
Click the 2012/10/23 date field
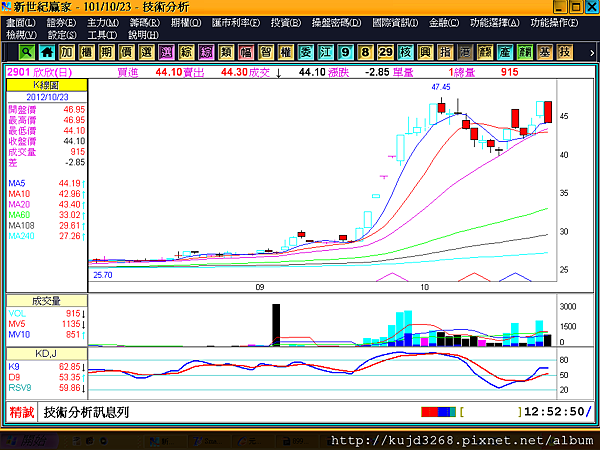click(x=47, y=97)
